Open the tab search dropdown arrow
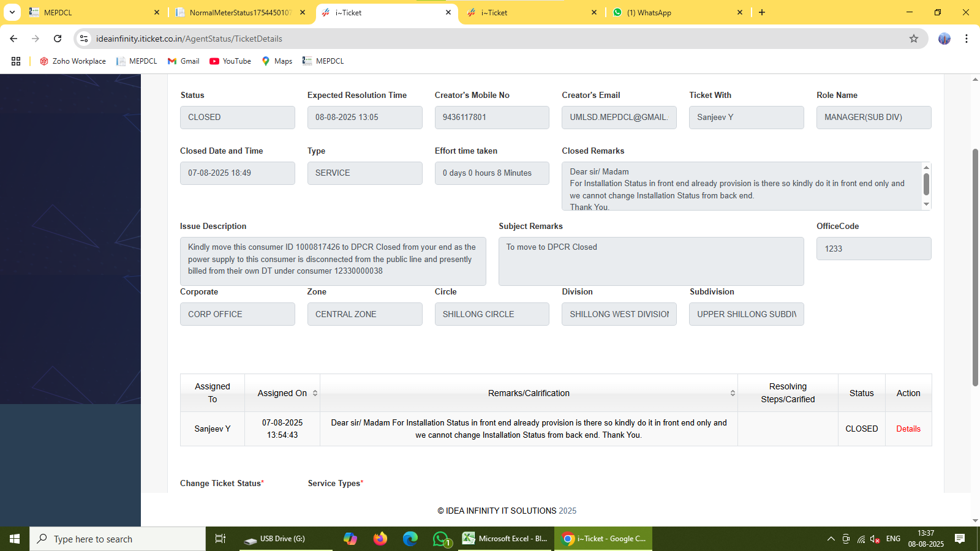The width and height of the screenshot is (980, 551). pyautogui.click(x=12, y=12)
